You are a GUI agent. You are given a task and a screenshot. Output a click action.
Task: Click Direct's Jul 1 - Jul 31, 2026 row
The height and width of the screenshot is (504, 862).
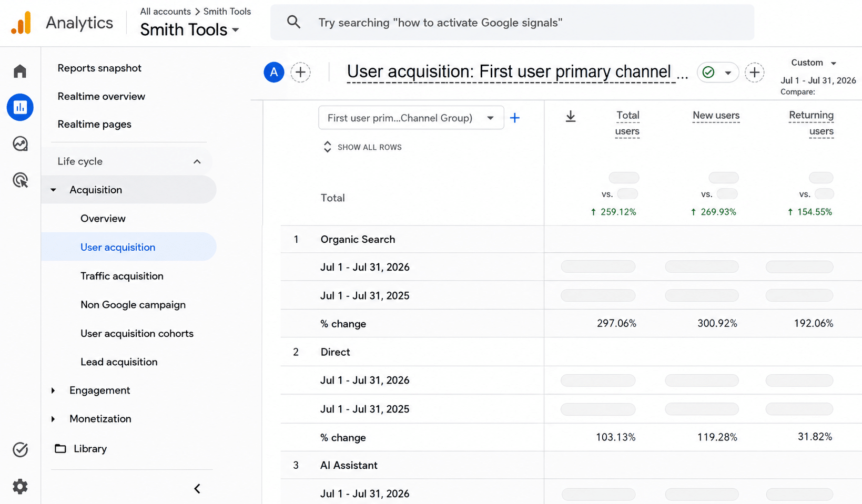571,380
